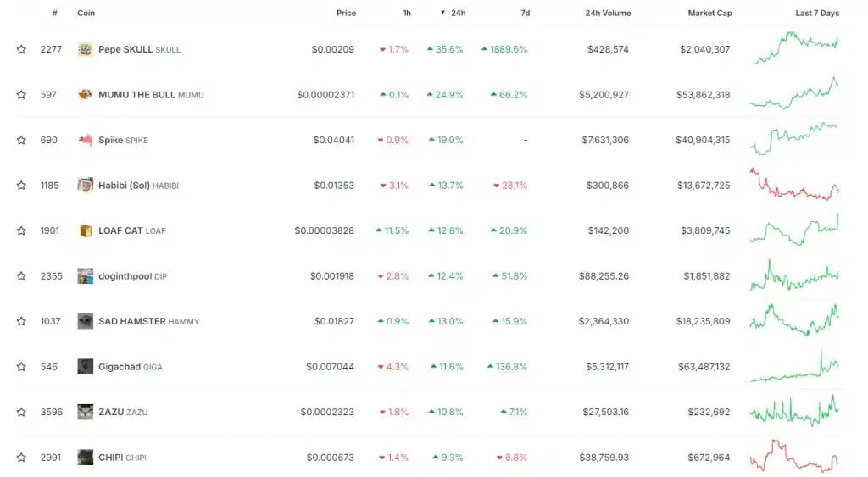Viewport: 868px width, 477px height.
Task: Click the ZAZU coin logo
Action: tap(86, 413)
